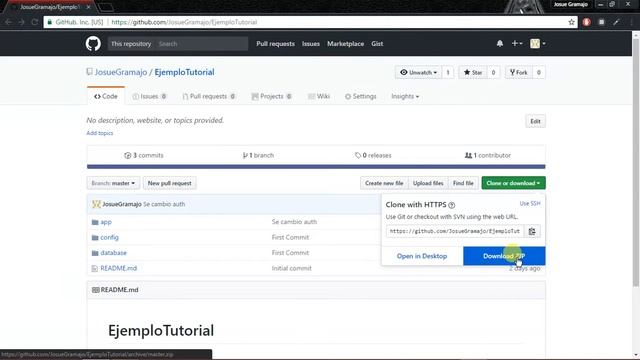Open the README.md file link

(x=118, y=269)
